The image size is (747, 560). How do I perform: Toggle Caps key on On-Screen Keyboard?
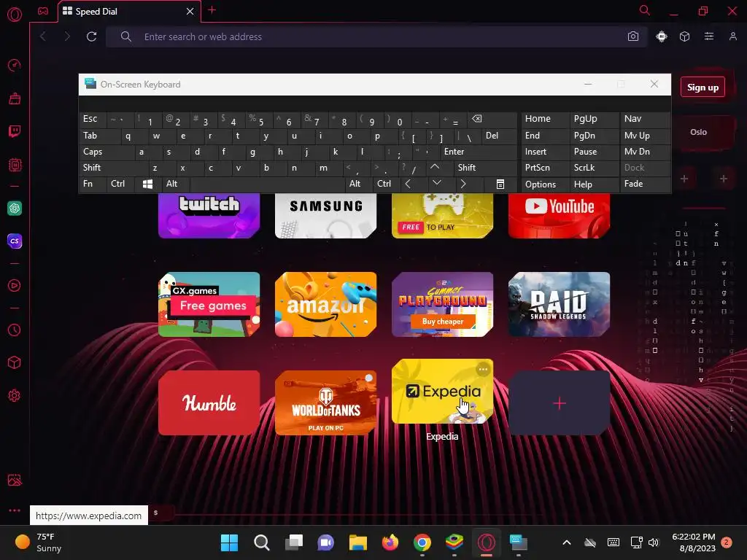point(107,152)
